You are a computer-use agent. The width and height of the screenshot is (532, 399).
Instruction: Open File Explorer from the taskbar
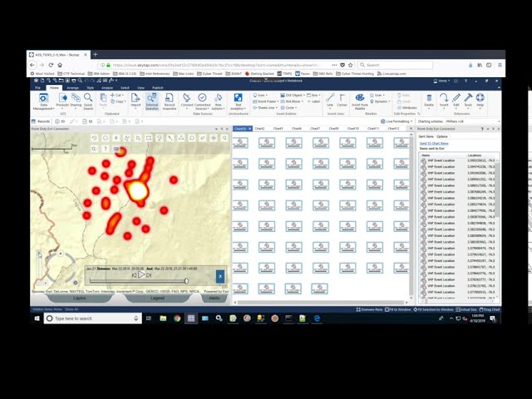(x=163, y=318)
